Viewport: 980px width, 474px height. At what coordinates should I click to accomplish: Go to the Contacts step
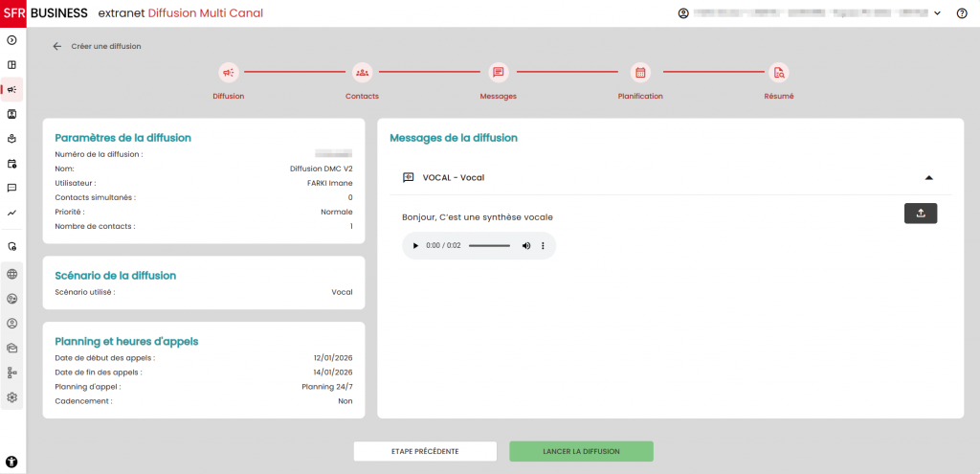click(x=362, y=73)
